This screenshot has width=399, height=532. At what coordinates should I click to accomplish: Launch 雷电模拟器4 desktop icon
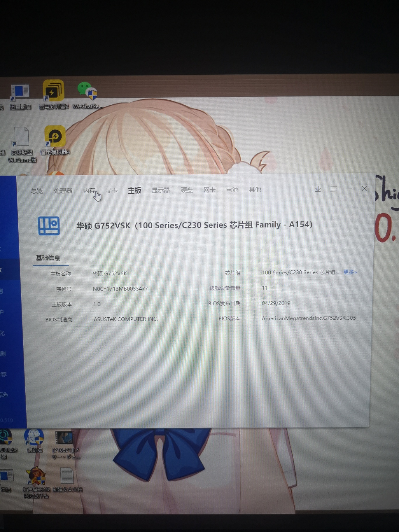coord(55,141)
